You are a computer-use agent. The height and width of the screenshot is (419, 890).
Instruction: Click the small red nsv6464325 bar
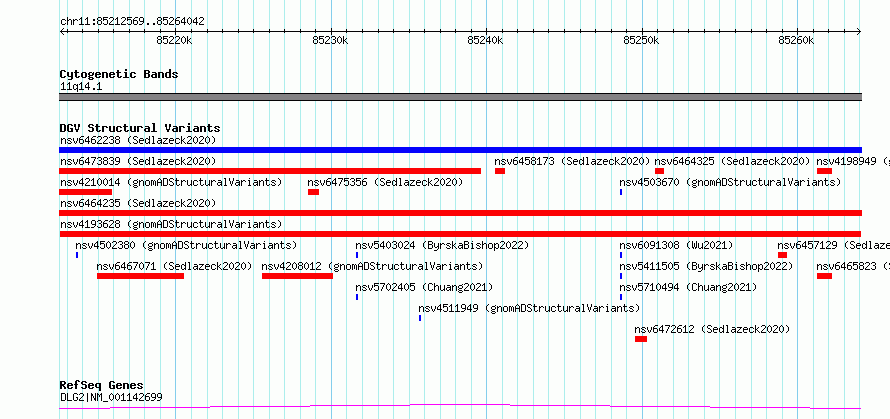coord(660,171)
